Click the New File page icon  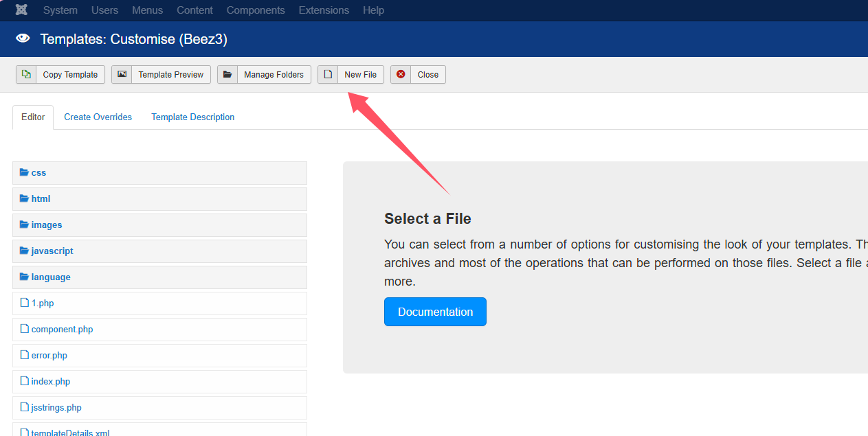pyautogui.click(x=328, y=74)
